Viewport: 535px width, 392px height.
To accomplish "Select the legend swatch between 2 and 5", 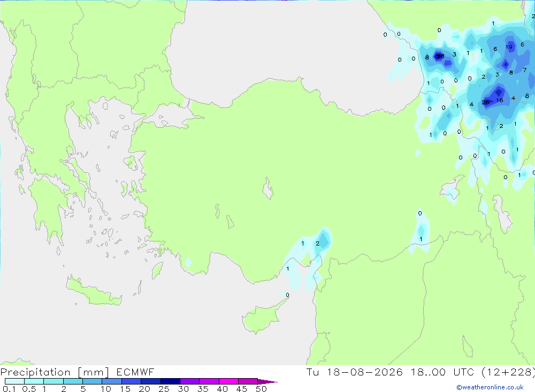I will click(x=73, y=381).
